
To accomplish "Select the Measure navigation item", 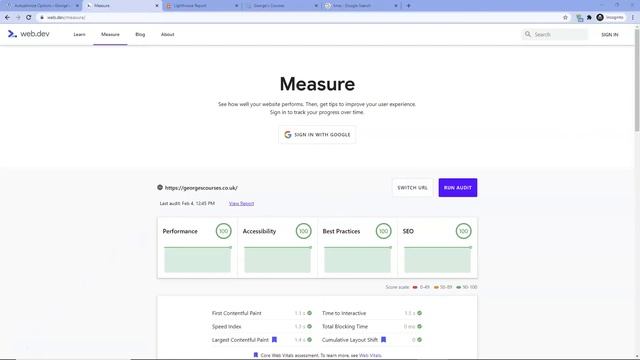I will click(x=110, y=35).
